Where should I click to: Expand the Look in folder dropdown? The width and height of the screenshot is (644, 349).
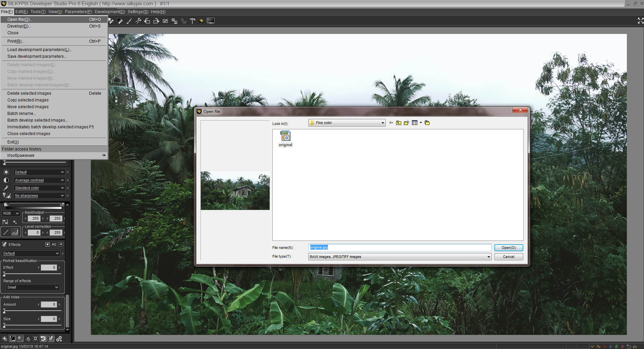coord(382,123)
